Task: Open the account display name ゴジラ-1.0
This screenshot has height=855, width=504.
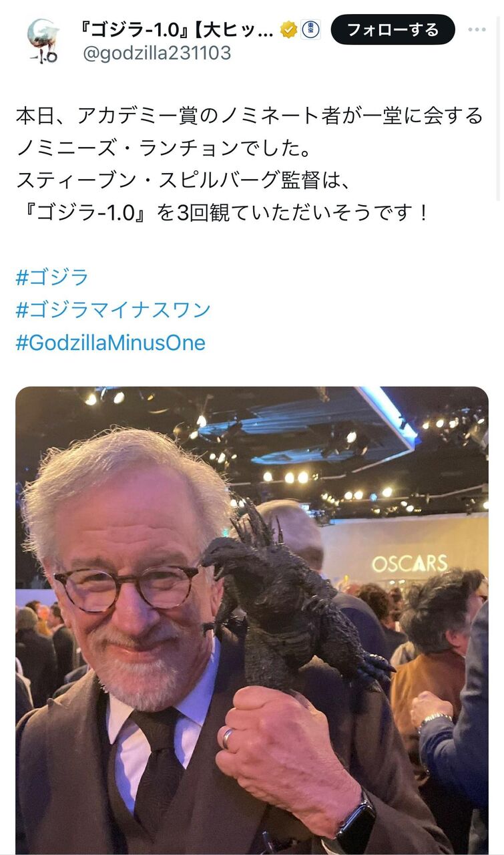Action: (x=178, y=29)
